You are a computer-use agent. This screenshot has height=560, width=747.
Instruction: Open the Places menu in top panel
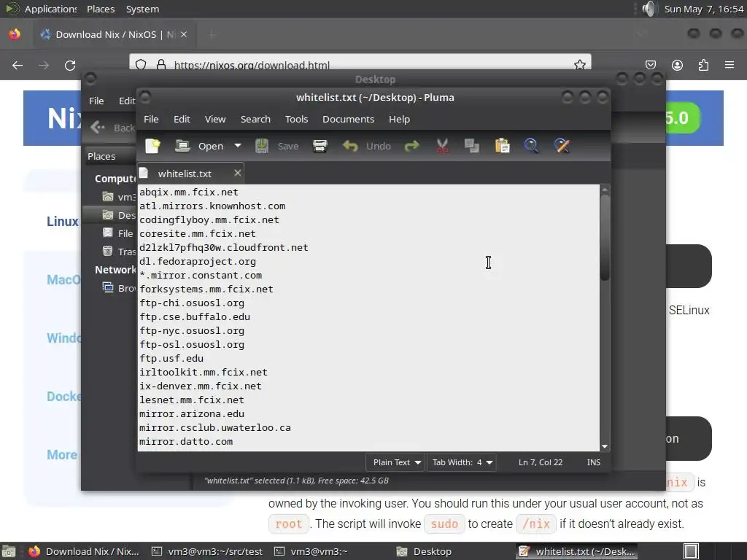pyautogui.click(x=101, y=9)
